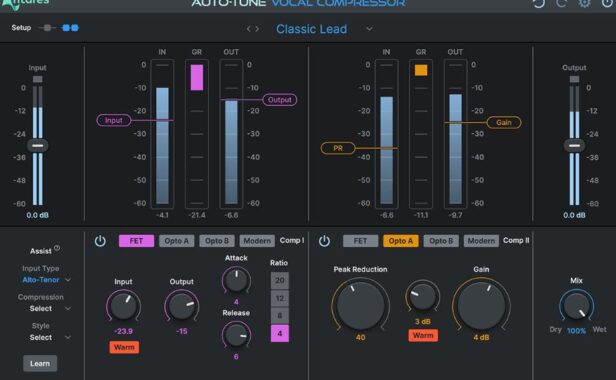Select Modern mode for Comp II
This screenshot has height=380, width=616.
(481, 241)
